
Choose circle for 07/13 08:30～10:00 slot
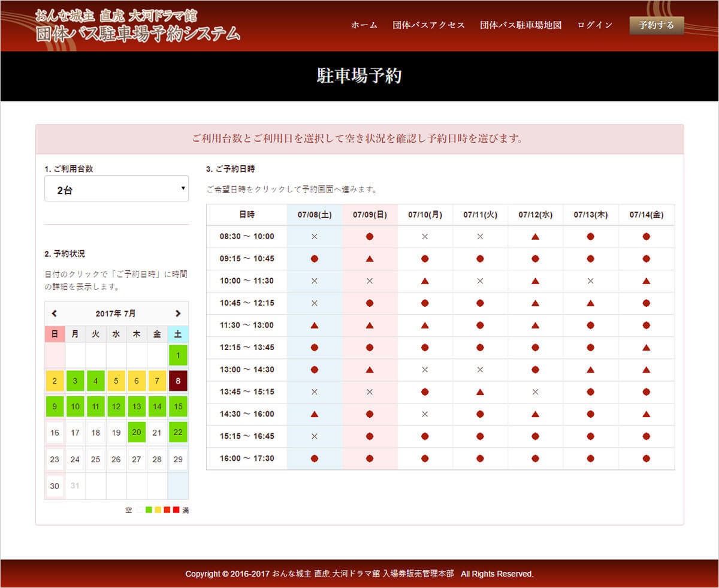pos(591,237)
